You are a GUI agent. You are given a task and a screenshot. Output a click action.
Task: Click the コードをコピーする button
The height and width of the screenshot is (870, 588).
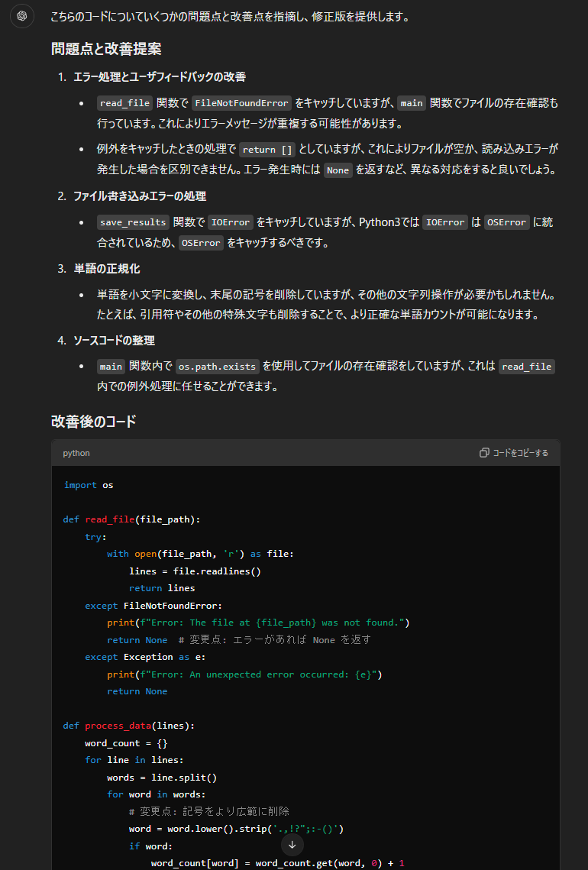click(514, 453)
